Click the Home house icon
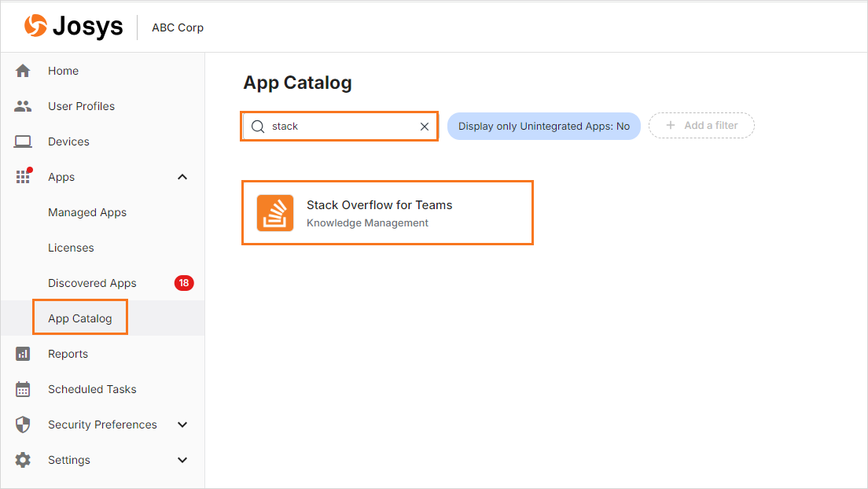This screenshot has height=489, width=868. pos(23,71)
